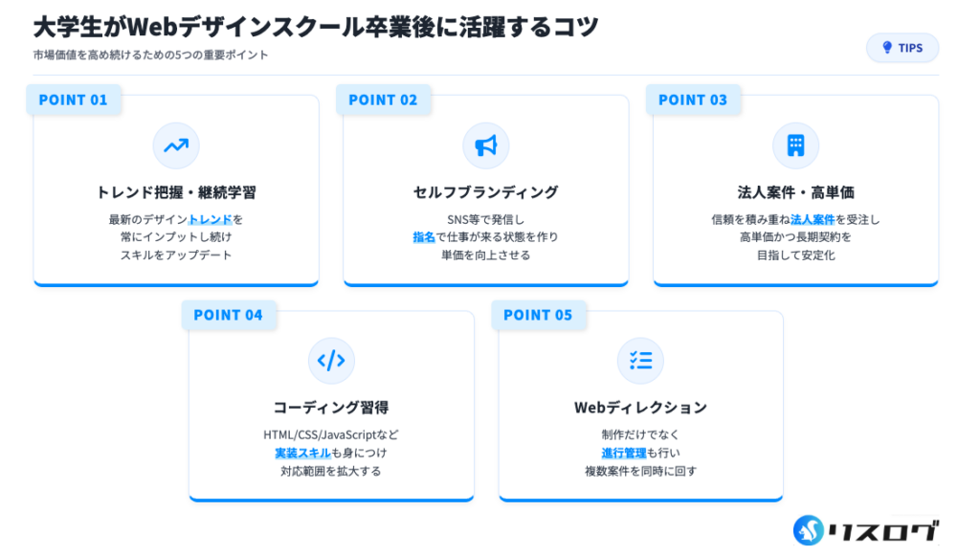Click the code brackets icon in Point 04

point(331,361)
